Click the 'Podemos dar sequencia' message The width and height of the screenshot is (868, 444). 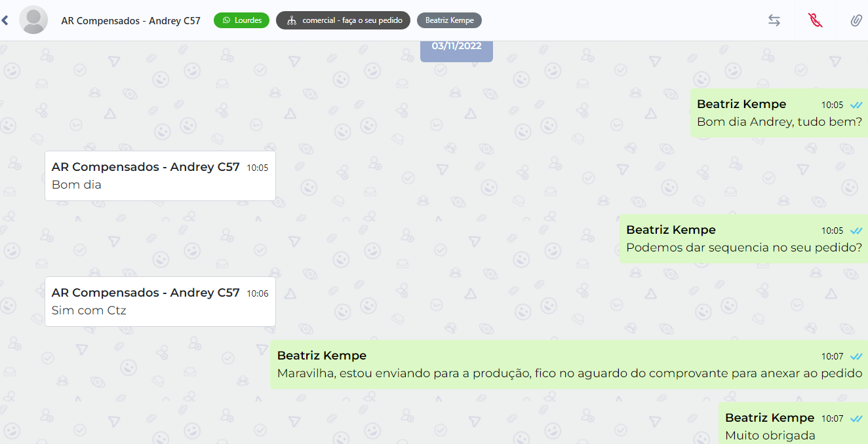[743, 248]
